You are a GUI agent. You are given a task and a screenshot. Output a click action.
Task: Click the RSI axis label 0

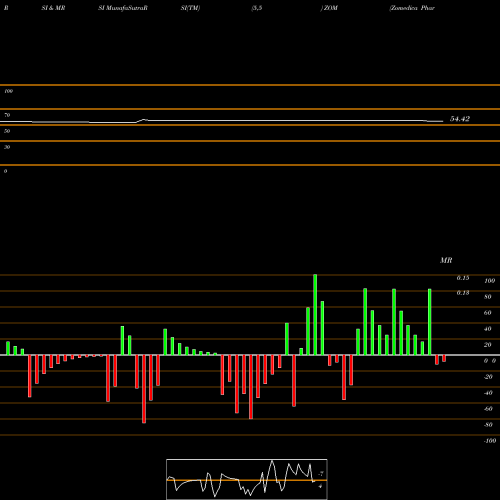[x=5, y=171]
